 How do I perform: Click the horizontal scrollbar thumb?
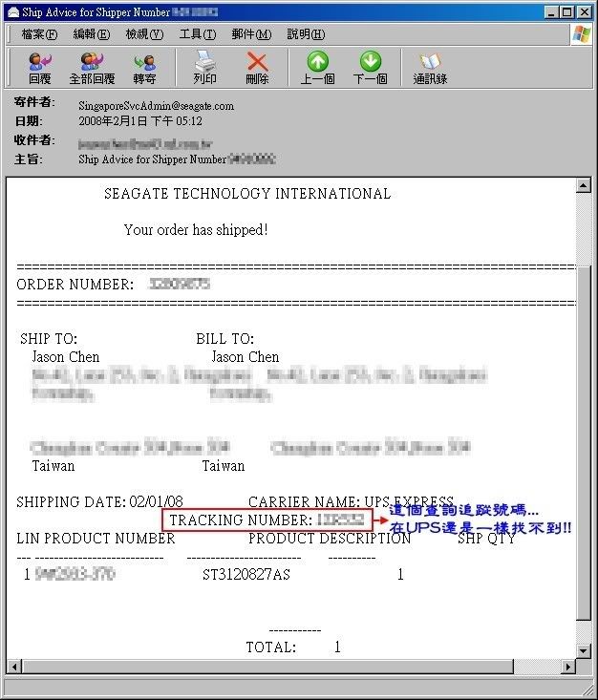pos(268,667)
